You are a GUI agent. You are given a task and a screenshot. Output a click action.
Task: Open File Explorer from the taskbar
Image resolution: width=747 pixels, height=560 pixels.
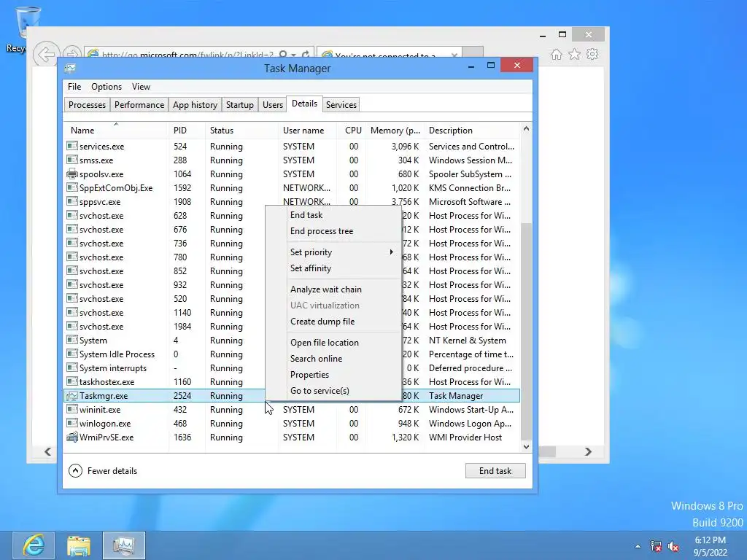79,545
